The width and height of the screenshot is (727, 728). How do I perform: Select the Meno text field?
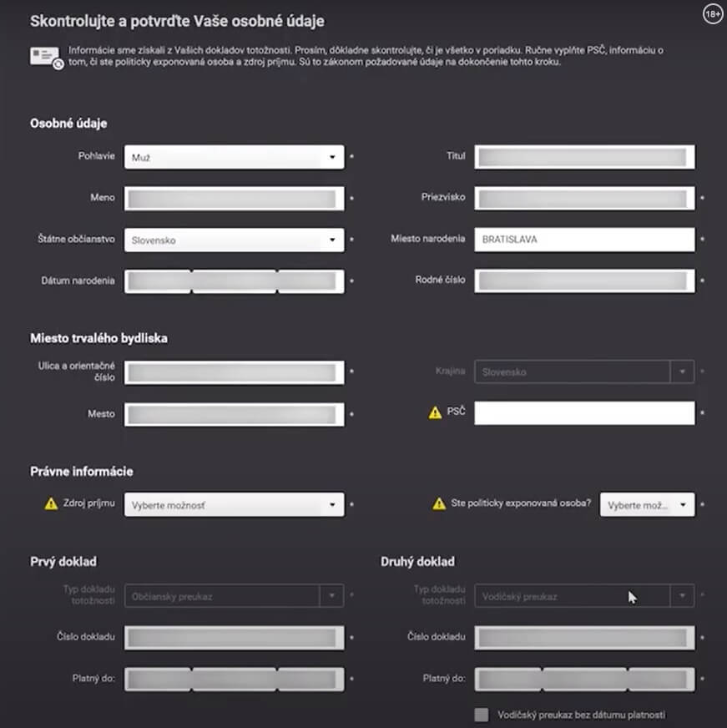click(235, 199)
